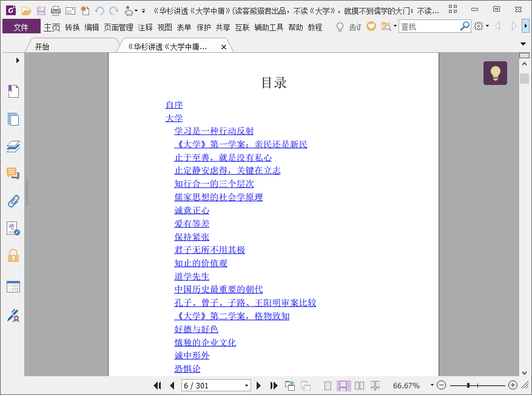The height and width of the screenshot is (395, 532).
Task: Undo the last action
Action: pyautogui.click(x=99, y=11)
